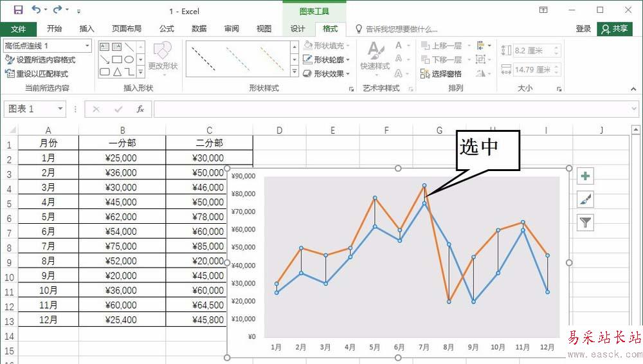Open the 形状效果 dropdown
This screenshot has width=643, height=364.
pos(327,74)
